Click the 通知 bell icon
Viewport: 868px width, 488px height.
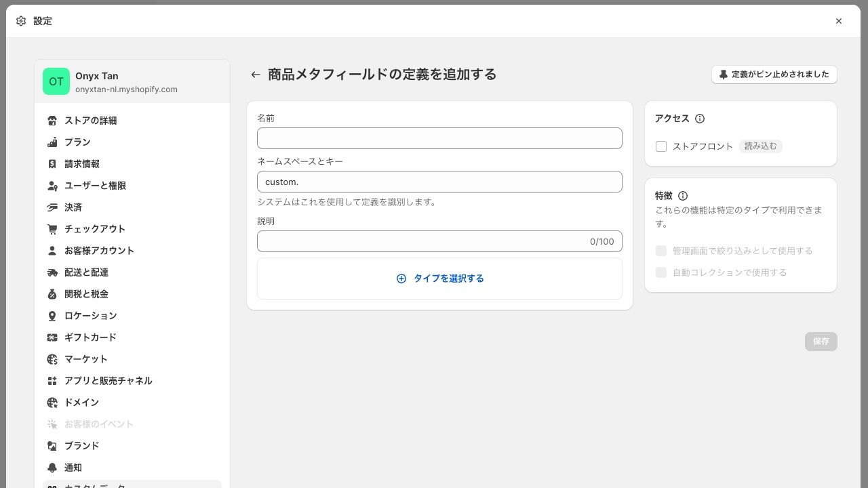52,468
